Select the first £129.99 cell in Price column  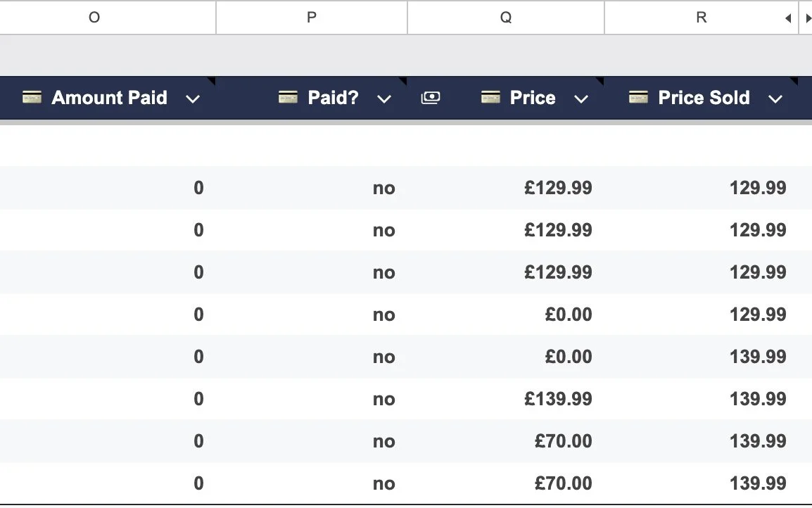[x=559, y=188]
